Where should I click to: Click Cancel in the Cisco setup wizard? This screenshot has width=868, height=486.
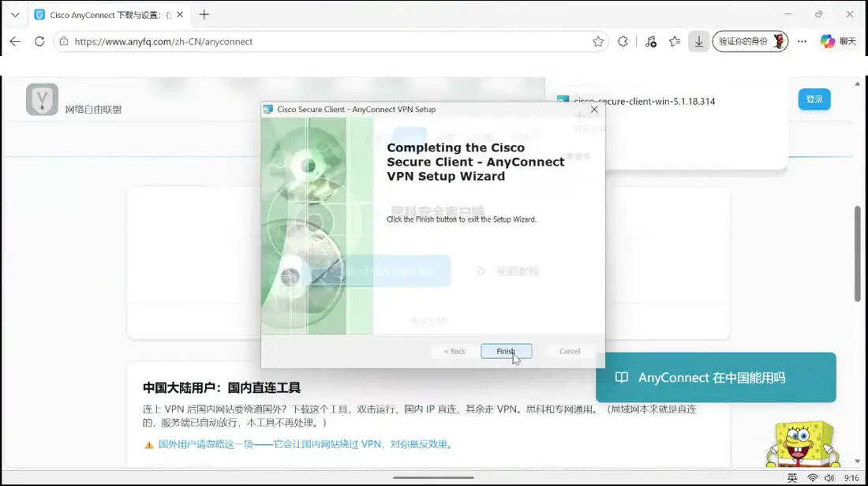click(569, 351)
